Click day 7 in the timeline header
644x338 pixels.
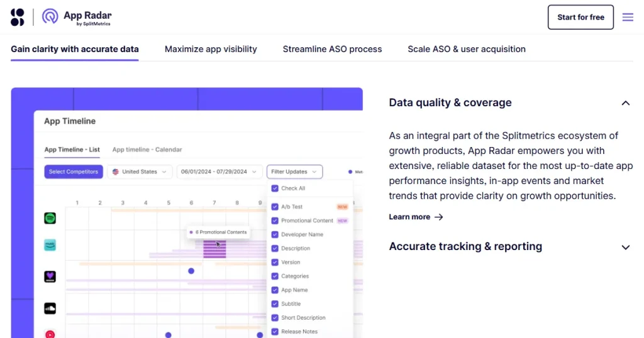[x=214, y=203]
